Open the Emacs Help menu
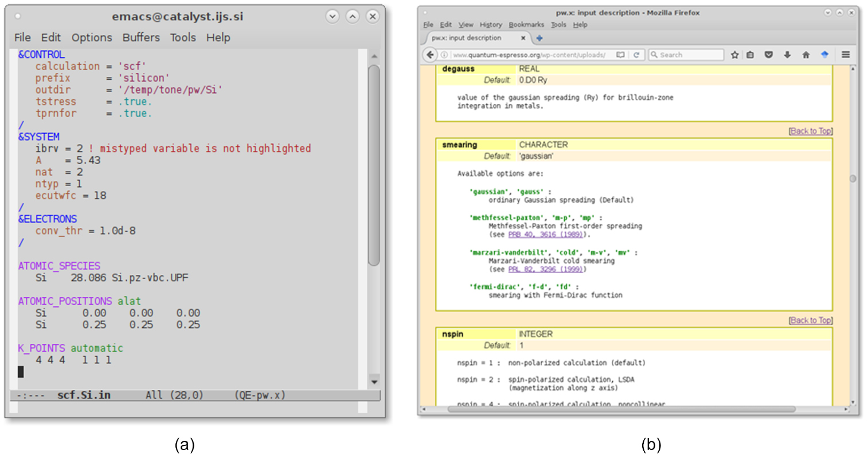 (x=218, y=37)
